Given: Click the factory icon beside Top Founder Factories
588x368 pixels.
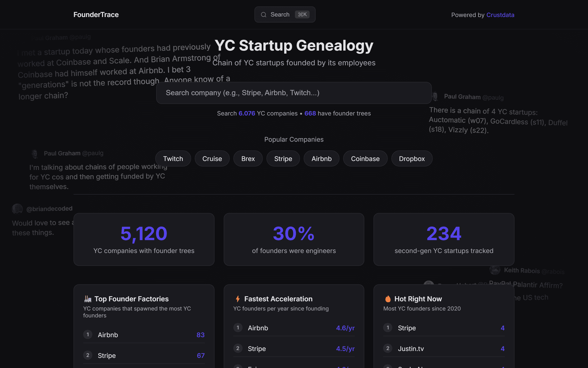Looking at the screenshot, I should [88, 299].
